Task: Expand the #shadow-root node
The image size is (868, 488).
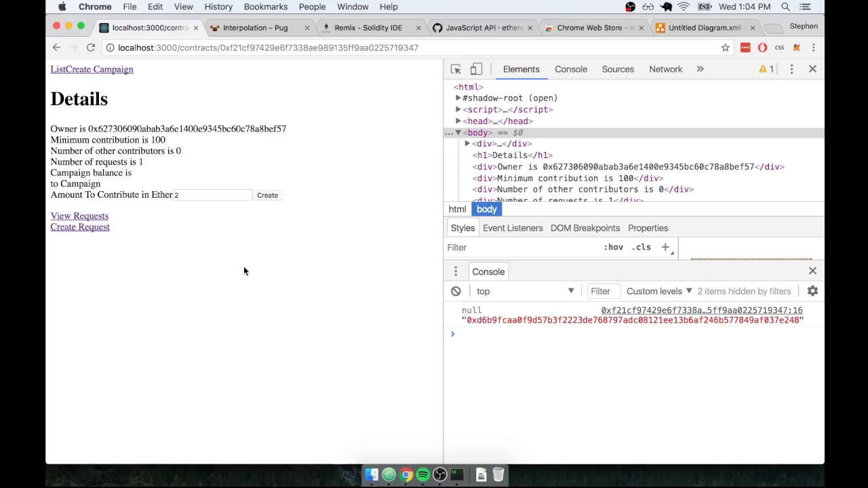Action: coord(458,98)
